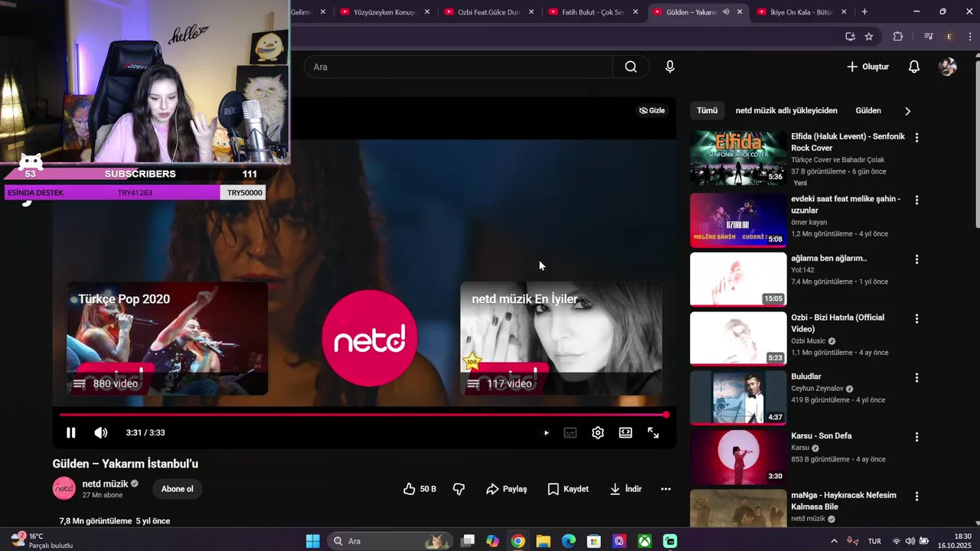Image resolution: width=980 pixels, height=551 pixels.
Task: Share the video with Paylaş
Action: click(507, 489)
